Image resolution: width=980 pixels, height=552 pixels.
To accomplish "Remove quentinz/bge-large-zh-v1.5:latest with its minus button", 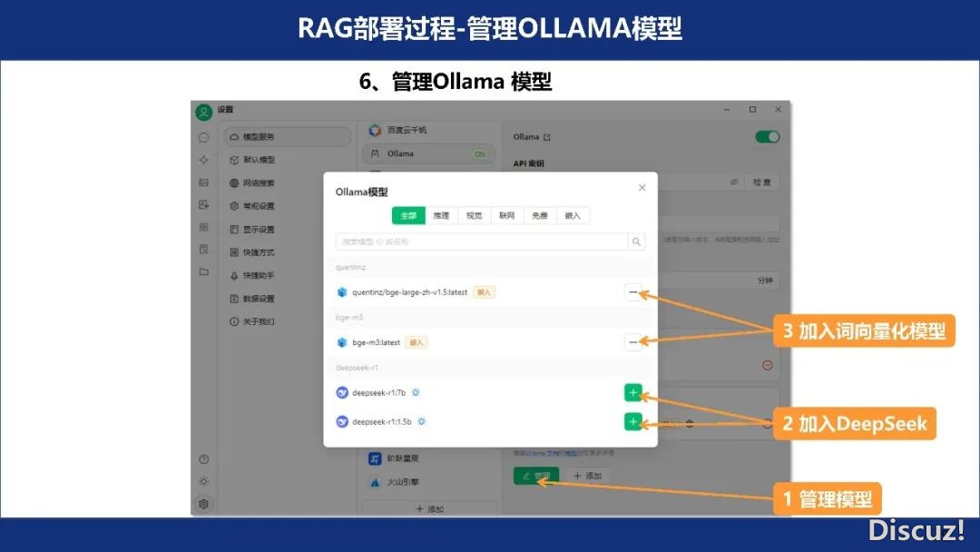I will coord(633,292).
